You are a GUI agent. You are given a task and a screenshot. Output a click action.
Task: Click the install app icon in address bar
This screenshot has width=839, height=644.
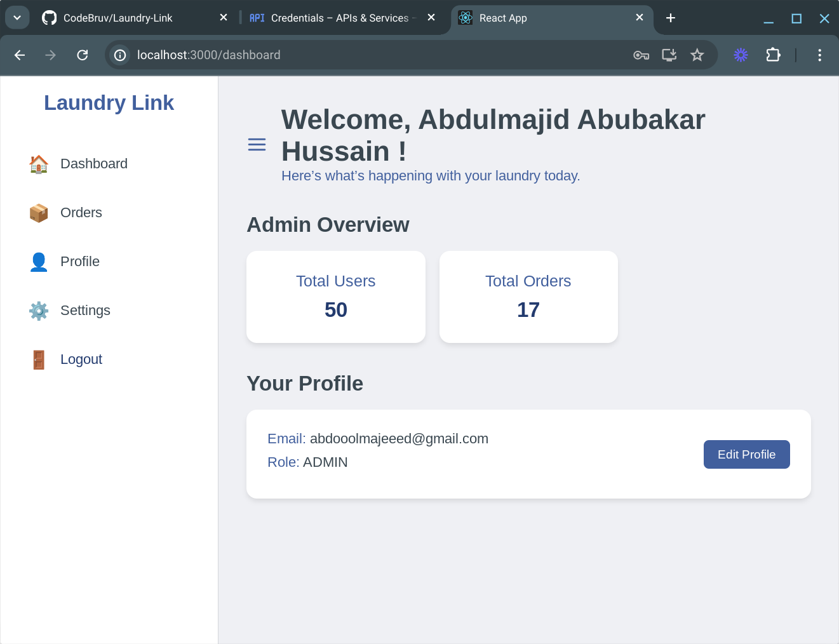[x=669, y=55]
